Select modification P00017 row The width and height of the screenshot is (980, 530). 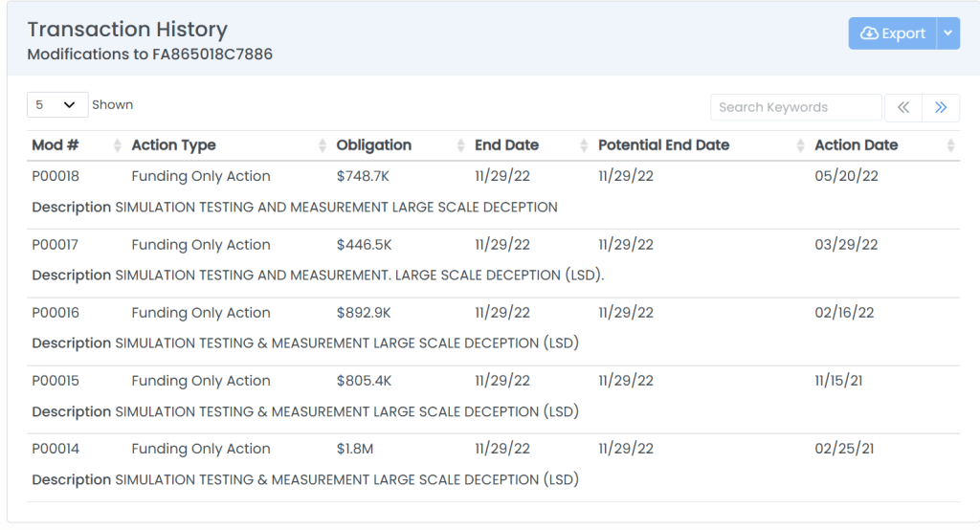pyautogui.click(x=56, y=245)
